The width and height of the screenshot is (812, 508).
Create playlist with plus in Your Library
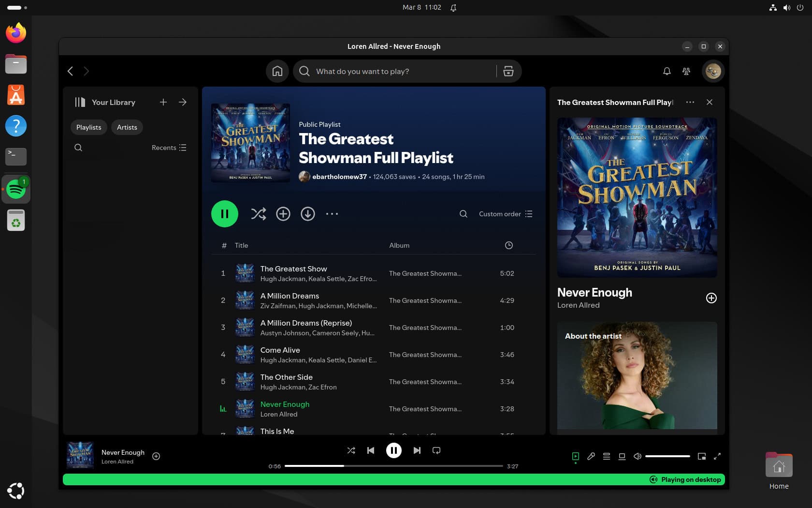pyautogui.click(x=163, y=102)
